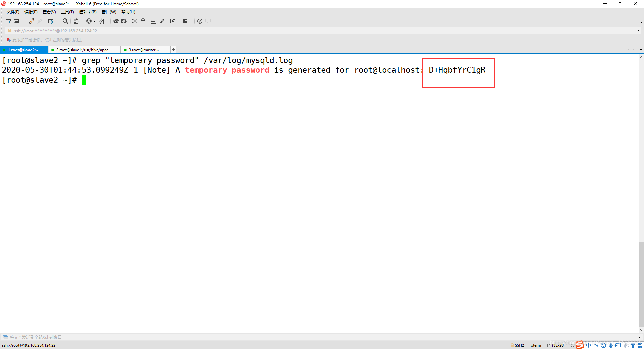Launch Xftp swirl icon
The image size is (644, 349).
click(x=116, y=21)
